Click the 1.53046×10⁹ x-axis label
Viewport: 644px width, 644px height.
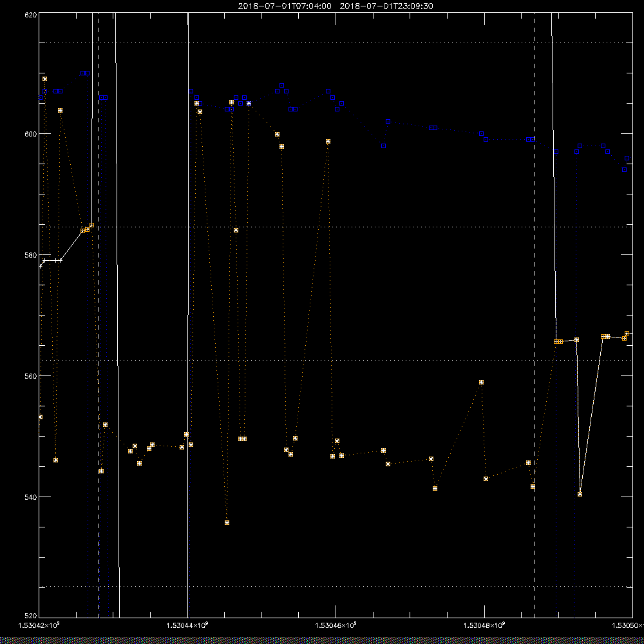pos(336,625)
